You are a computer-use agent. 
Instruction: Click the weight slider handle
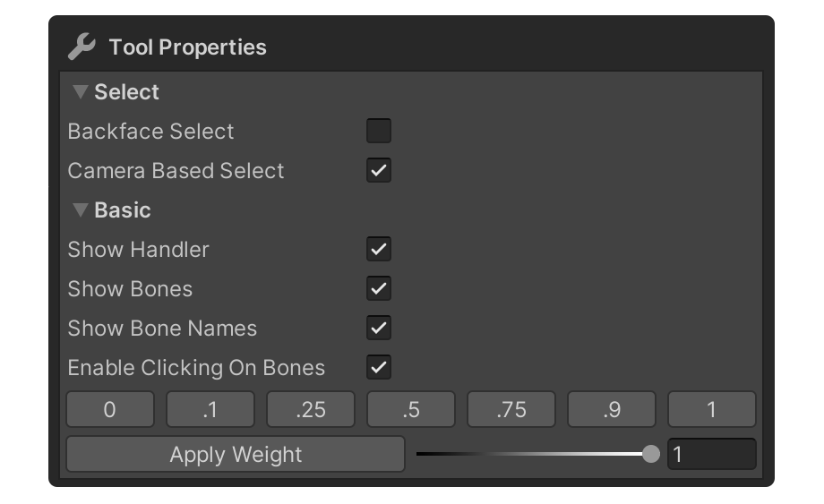651,455
